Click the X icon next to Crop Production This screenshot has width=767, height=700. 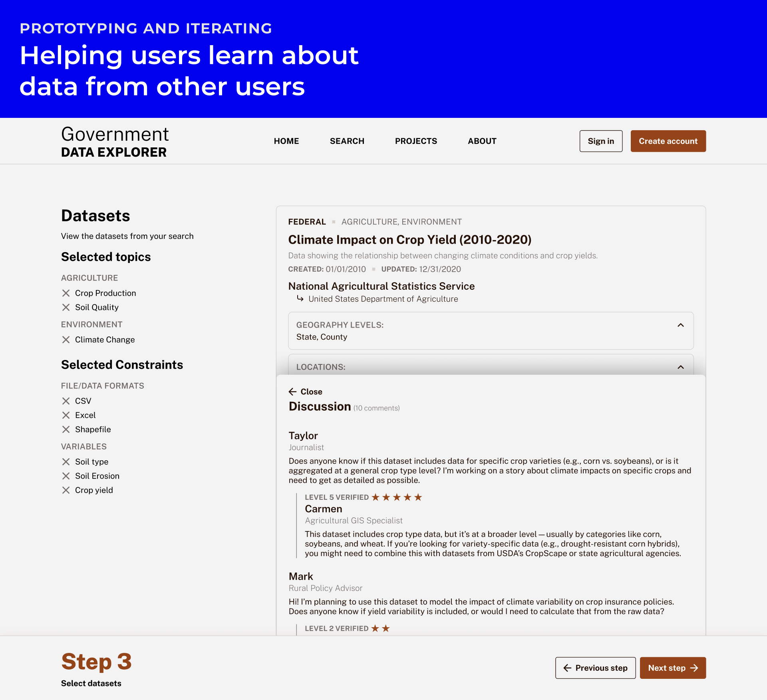point(65,292)
